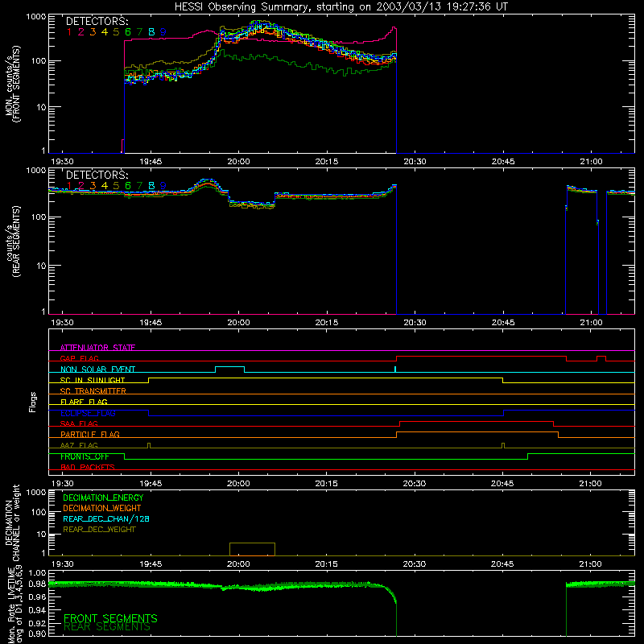Click the counts/s (REAR SEGMENTS) axis label
The width and height of the screenshot is (644, 644).
tap(12, 242)
